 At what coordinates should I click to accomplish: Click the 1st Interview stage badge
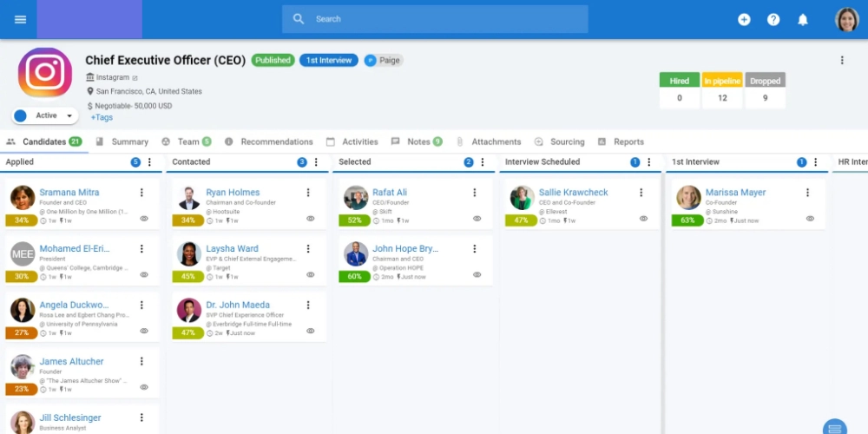coord(329,61)
